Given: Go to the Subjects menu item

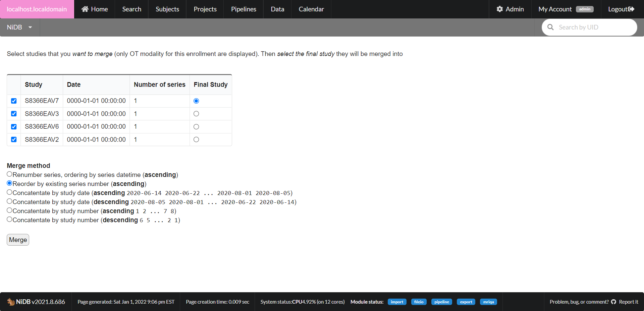Looking at the screenshot, I should [167, 9].
